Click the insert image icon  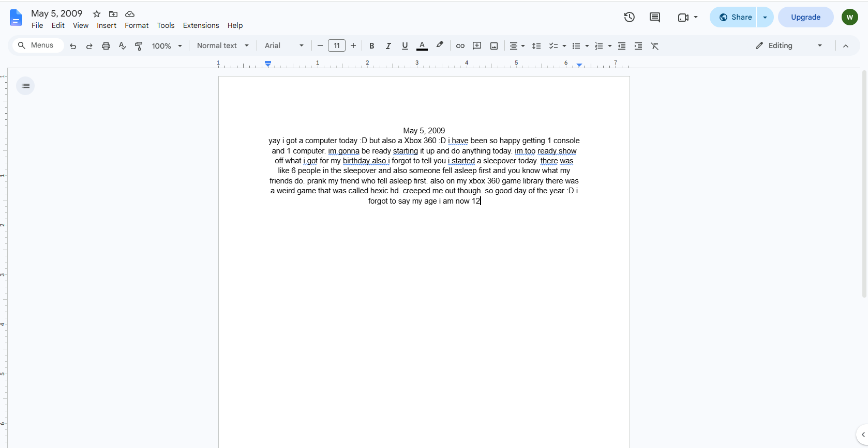[494, 46]
